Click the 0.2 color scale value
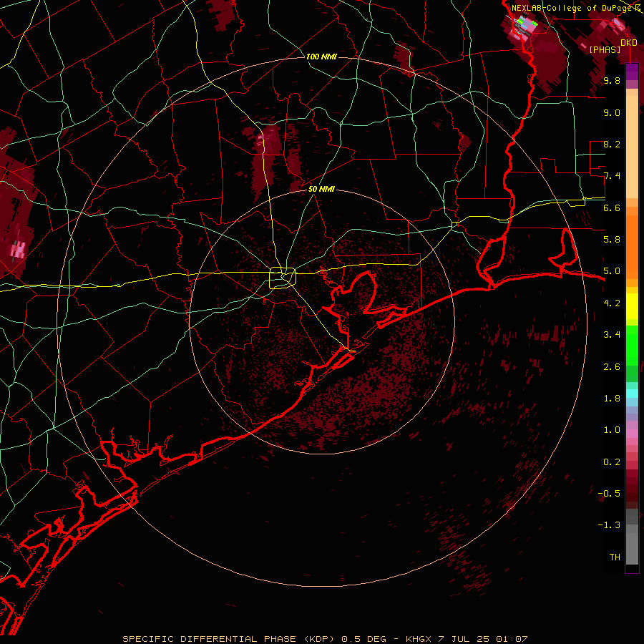 (612, 462)
